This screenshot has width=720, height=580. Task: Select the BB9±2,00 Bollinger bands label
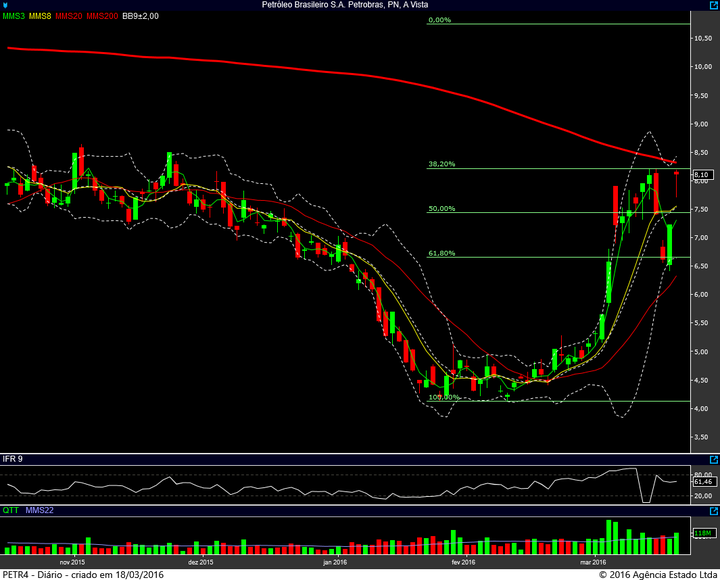pyautogui.click(x=141, y=16)
